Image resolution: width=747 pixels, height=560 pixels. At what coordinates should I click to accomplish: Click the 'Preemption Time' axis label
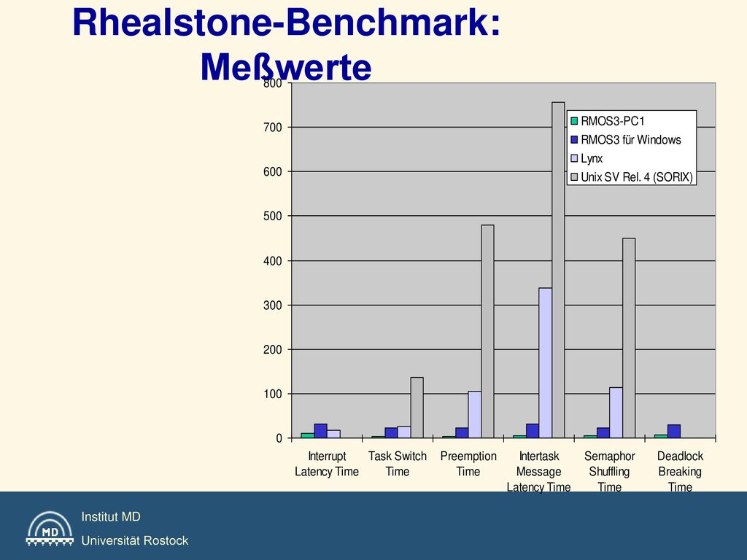tap(468, 464)
